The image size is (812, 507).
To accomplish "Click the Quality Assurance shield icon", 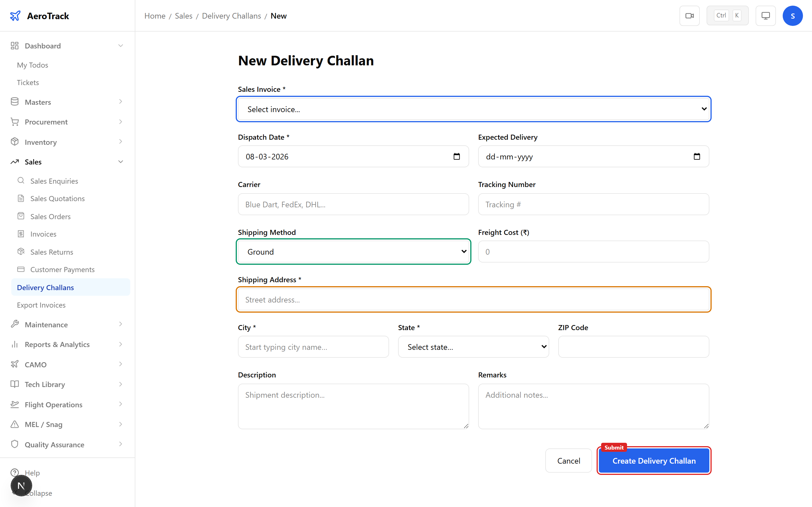I will click(x=14, y=444).
